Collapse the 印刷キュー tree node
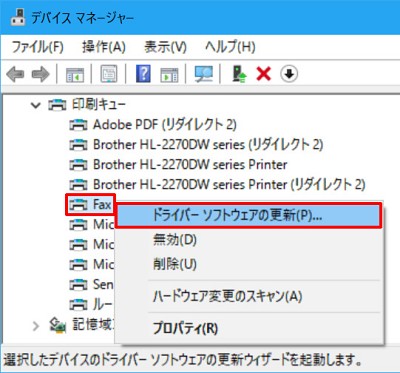The height and width of the screenshot is (373, 400). pyautogui.click(x=35, y=105)
